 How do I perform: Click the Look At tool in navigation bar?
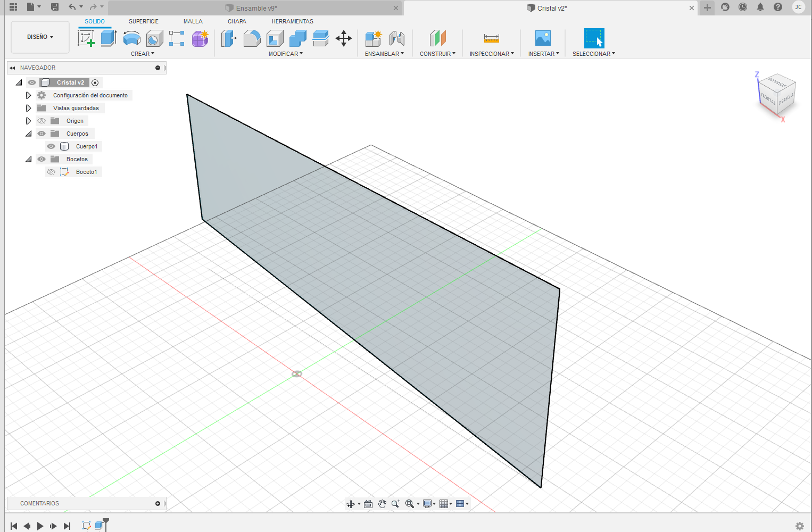point(368,504)
